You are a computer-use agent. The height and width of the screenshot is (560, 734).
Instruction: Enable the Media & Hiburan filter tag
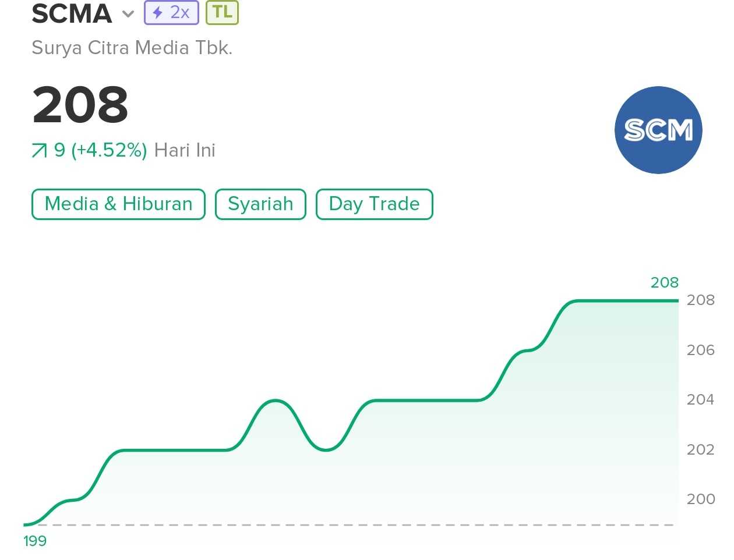(118, 204)
